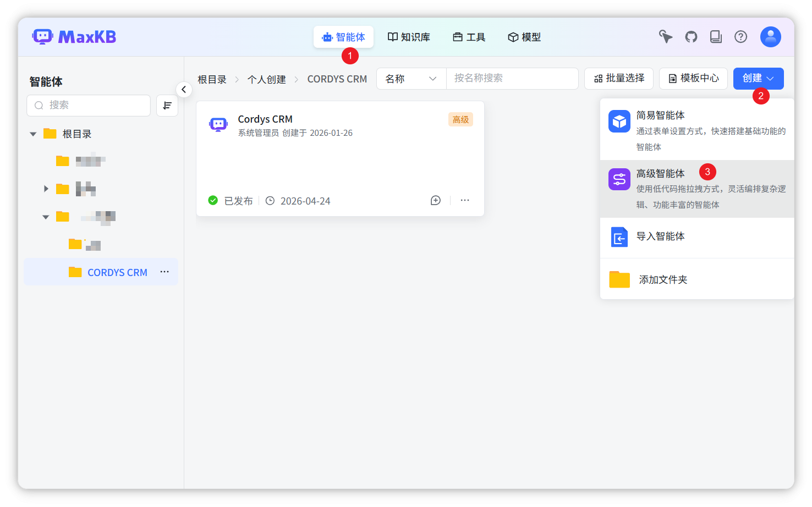Choose 添加文件夹 from create menu
The width and height of the screenshot is (812, 507).
(x=697, y=279)
